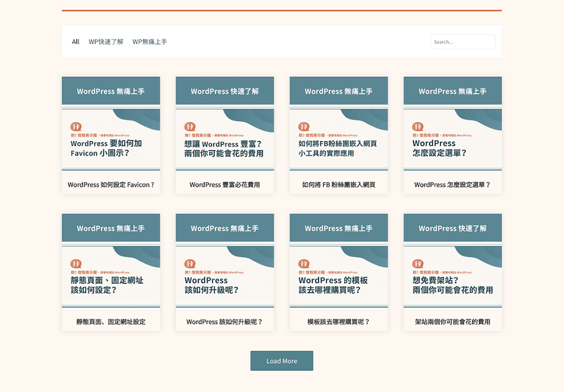Click orange logo icon on 想讓 WordPress 豐富 card
Image resolution: width=564 pixels, height=392 pixels.
click(190, 126)
